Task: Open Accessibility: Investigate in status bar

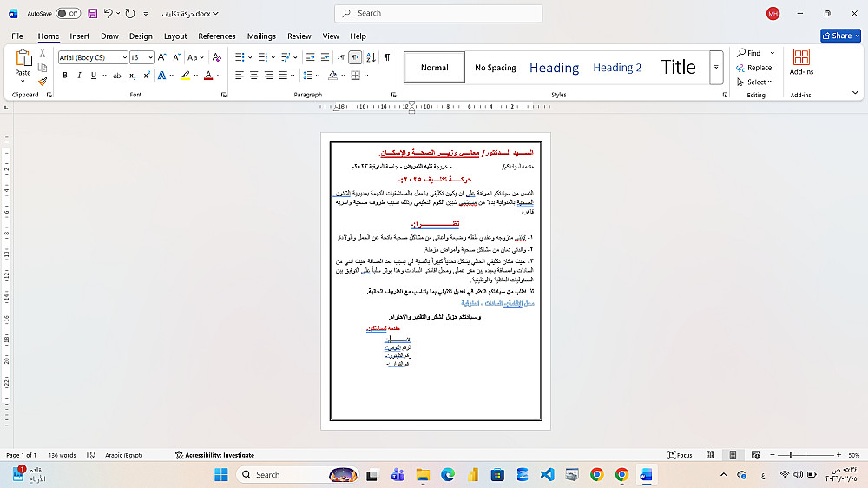Action: 214,455
